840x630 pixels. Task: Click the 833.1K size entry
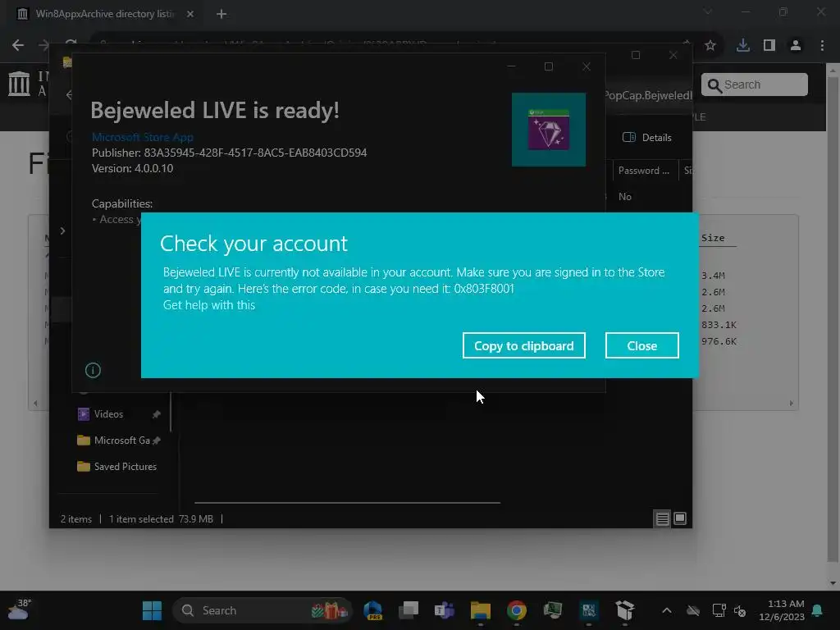point(719,325)
